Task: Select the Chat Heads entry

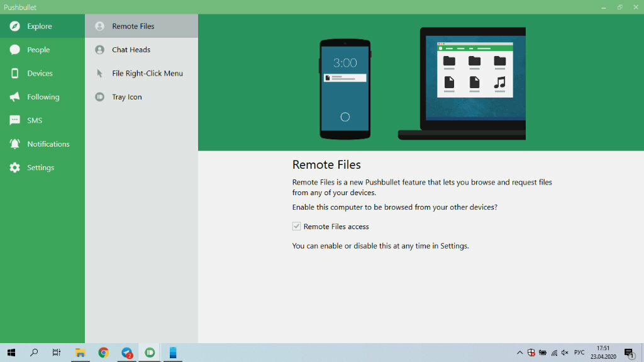Action: (142, 50)
